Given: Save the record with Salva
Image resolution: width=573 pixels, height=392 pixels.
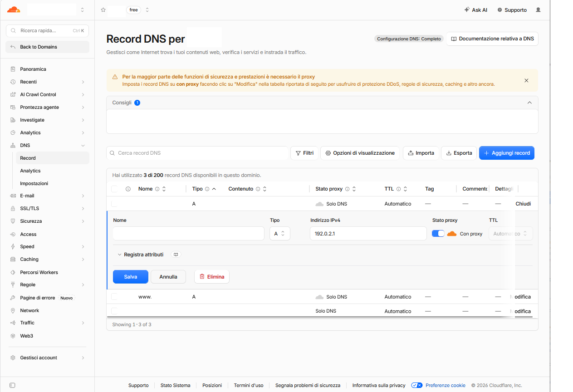Looking at the screenshot, I should [x=131, y=277].
